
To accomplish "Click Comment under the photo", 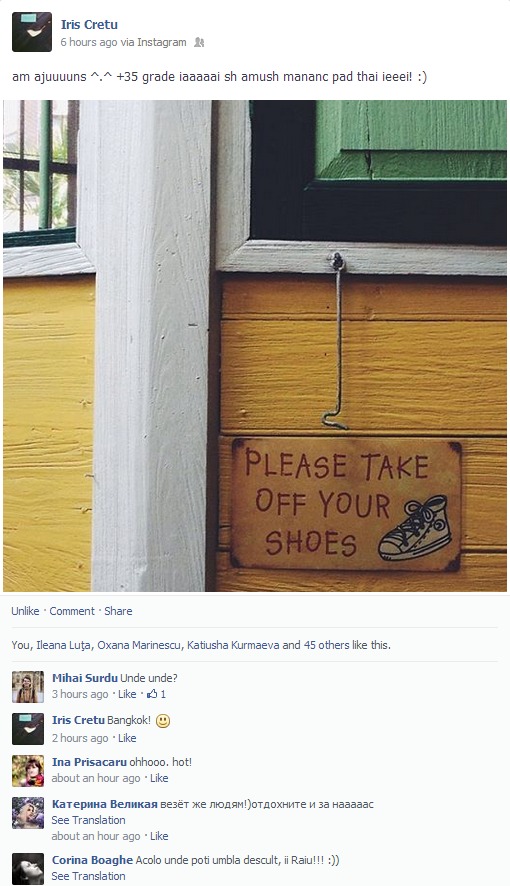I will pos(72,611).
